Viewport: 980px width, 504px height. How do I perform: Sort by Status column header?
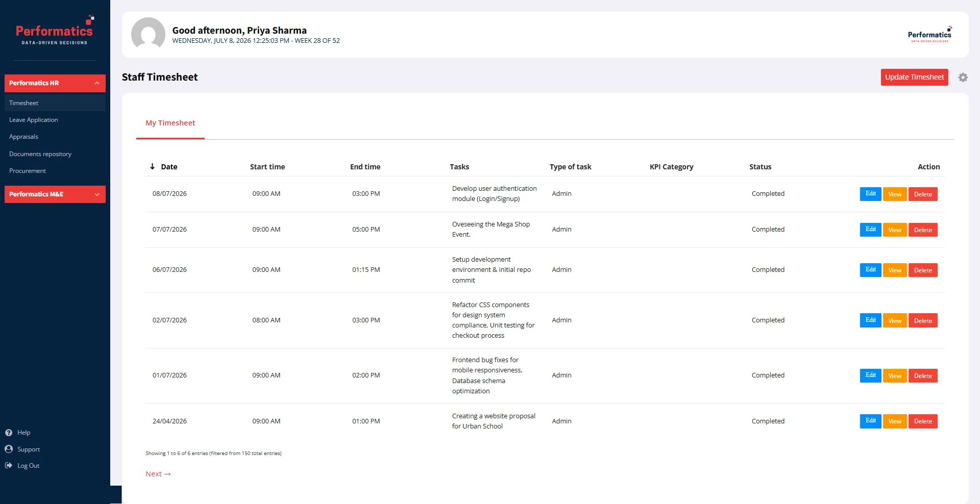760,167
